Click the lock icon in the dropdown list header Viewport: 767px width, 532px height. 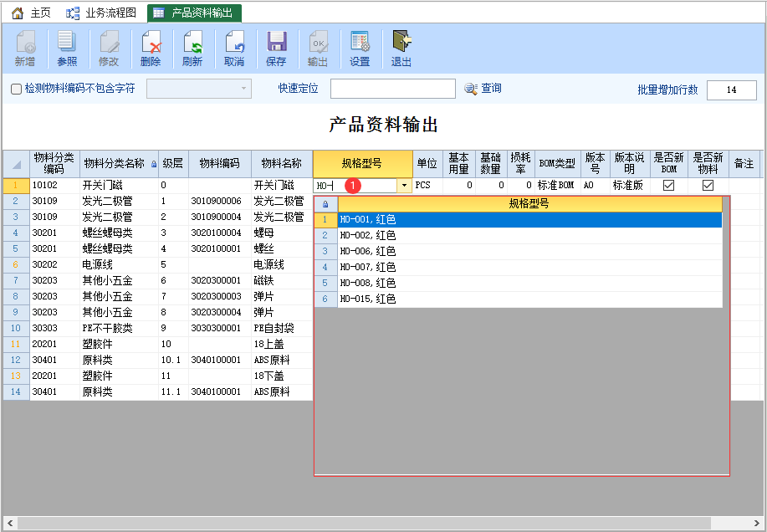pyautogui.click(x=325, y=204)
